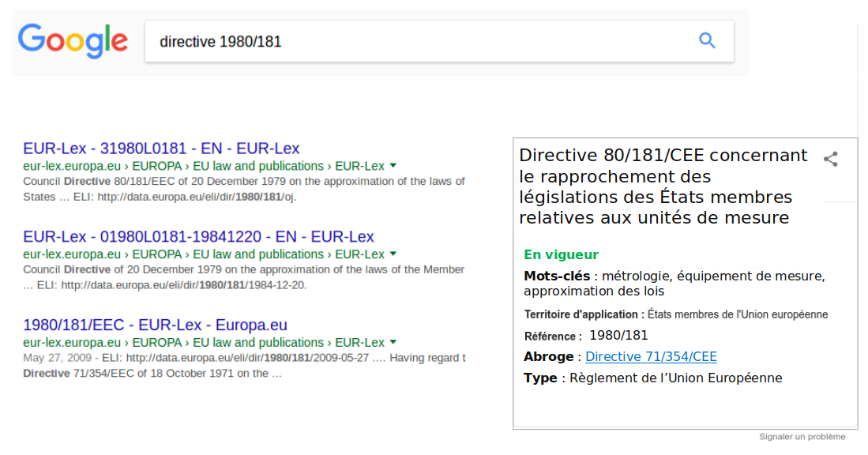Click the 'Mots-clés' keywords line

coord(674,284)
